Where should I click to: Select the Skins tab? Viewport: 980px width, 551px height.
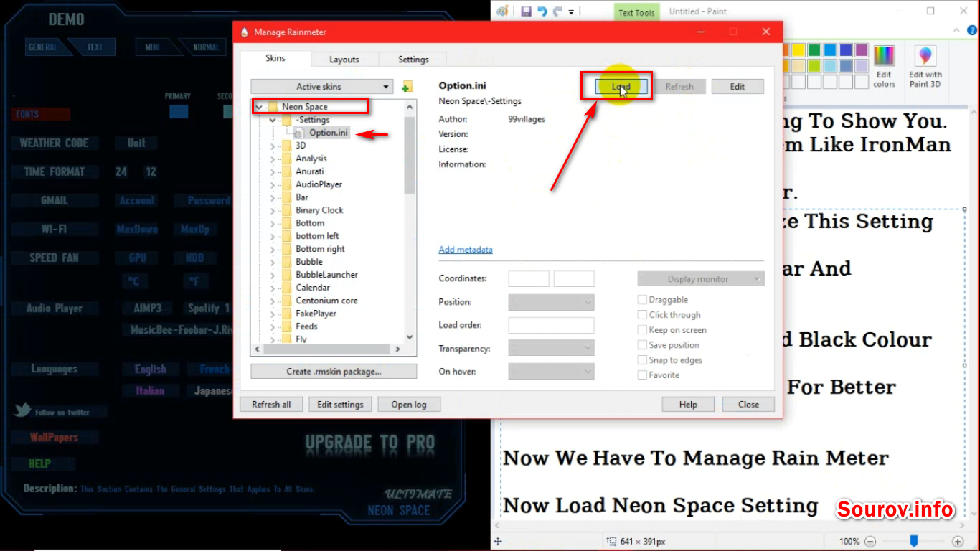coord(275,58)
